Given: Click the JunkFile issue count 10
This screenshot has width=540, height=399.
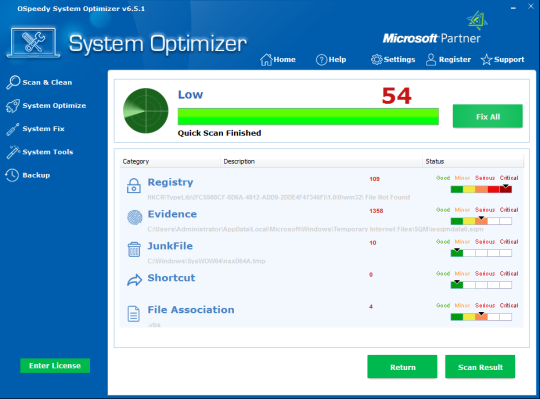Looking at the screenshot, I should click(373, 243).
